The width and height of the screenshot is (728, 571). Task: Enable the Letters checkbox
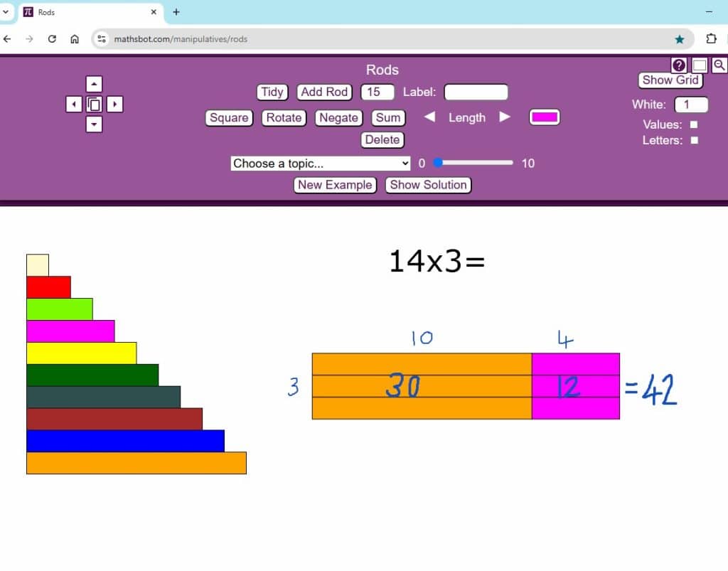(x=693, y=140)
